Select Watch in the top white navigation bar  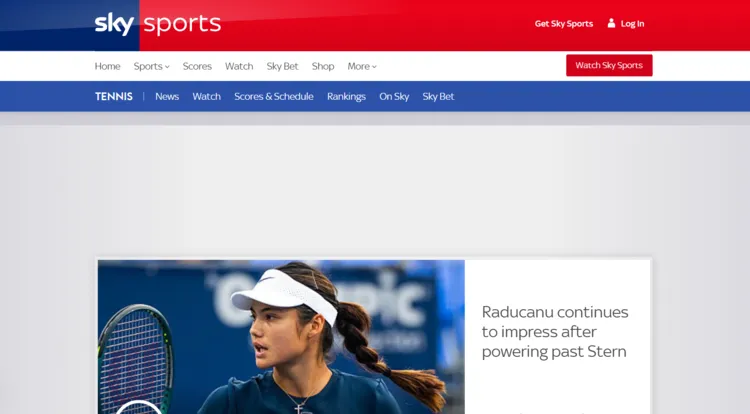(239, 66)
